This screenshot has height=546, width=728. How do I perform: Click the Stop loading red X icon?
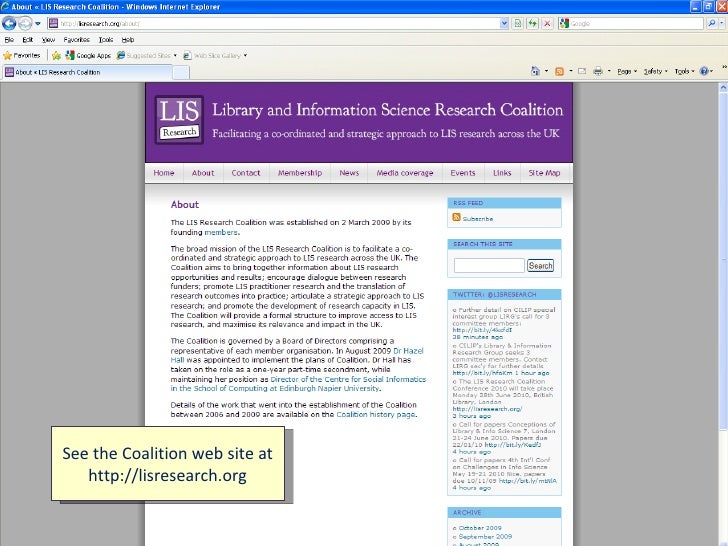547,23
